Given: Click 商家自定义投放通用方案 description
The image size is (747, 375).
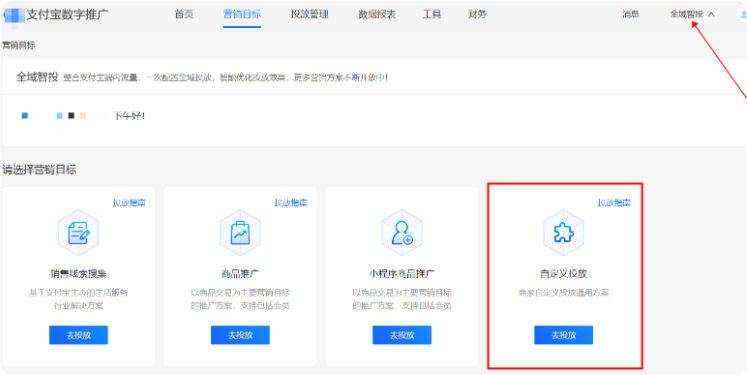Looking at the screenshot, I should 564,293.
